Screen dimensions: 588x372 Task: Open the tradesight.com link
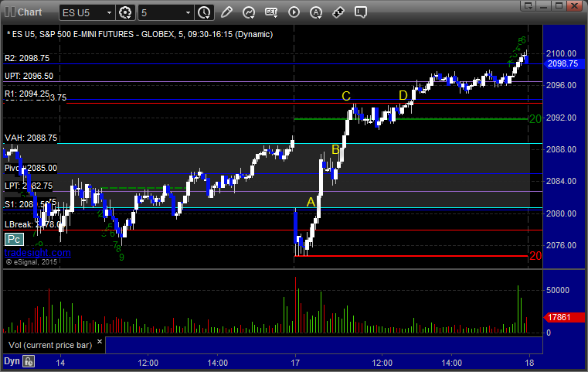click(x=38, y=253)
